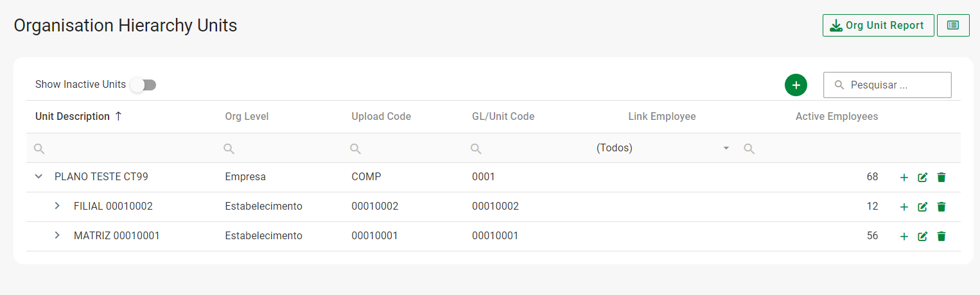Edit the MATRIZ 00010001 unit

tap(923, 237)
